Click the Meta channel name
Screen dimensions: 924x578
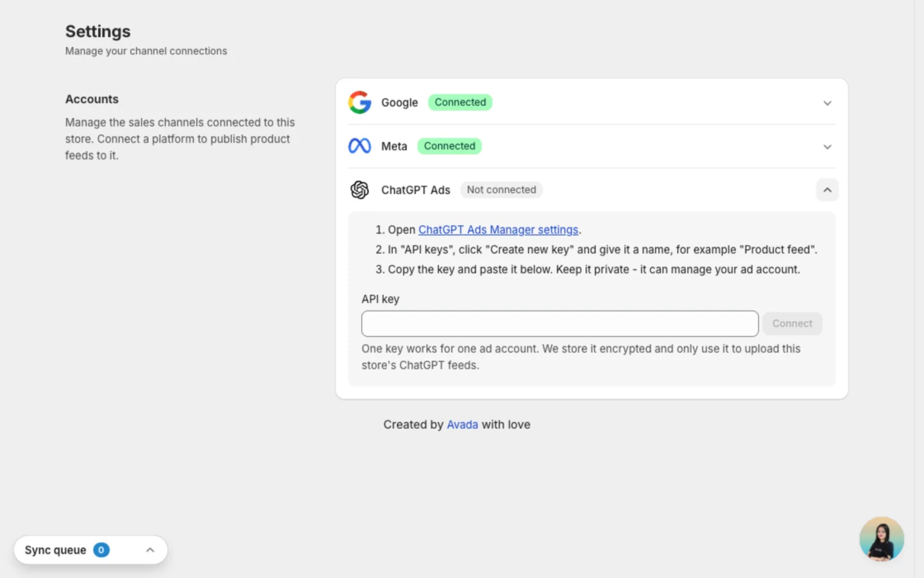[x=394, y=146]
